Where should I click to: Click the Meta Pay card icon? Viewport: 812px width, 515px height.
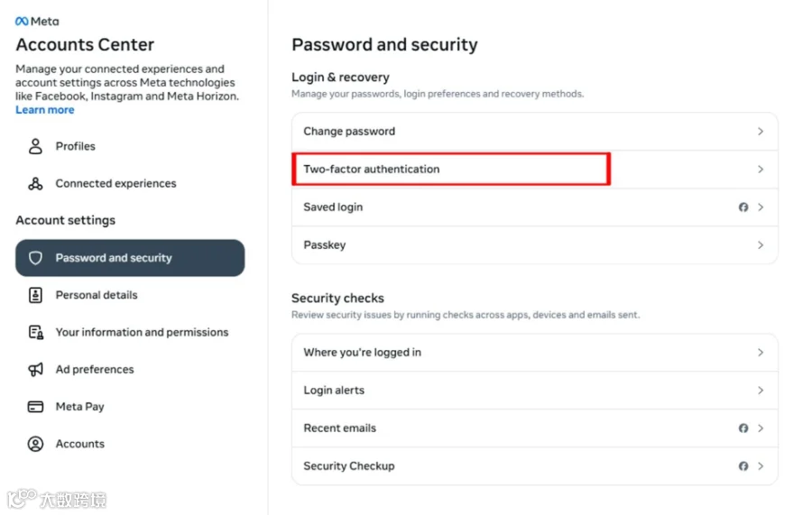tap(35, 407)
